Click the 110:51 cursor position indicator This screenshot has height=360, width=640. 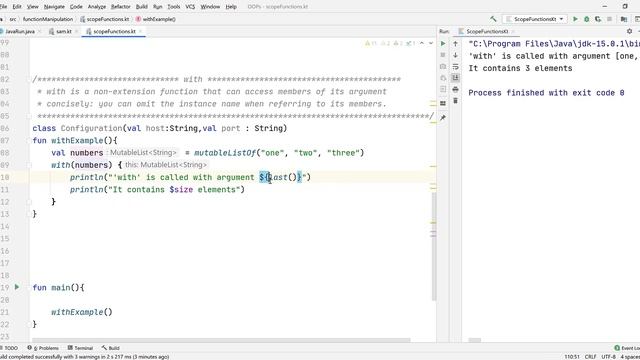572,356
